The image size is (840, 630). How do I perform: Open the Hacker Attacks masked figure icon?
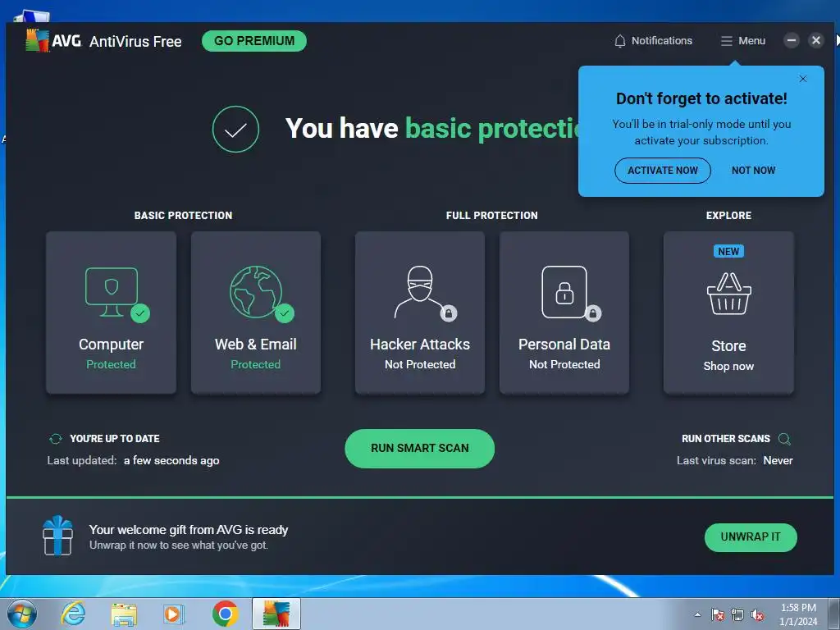click(419, 291)
